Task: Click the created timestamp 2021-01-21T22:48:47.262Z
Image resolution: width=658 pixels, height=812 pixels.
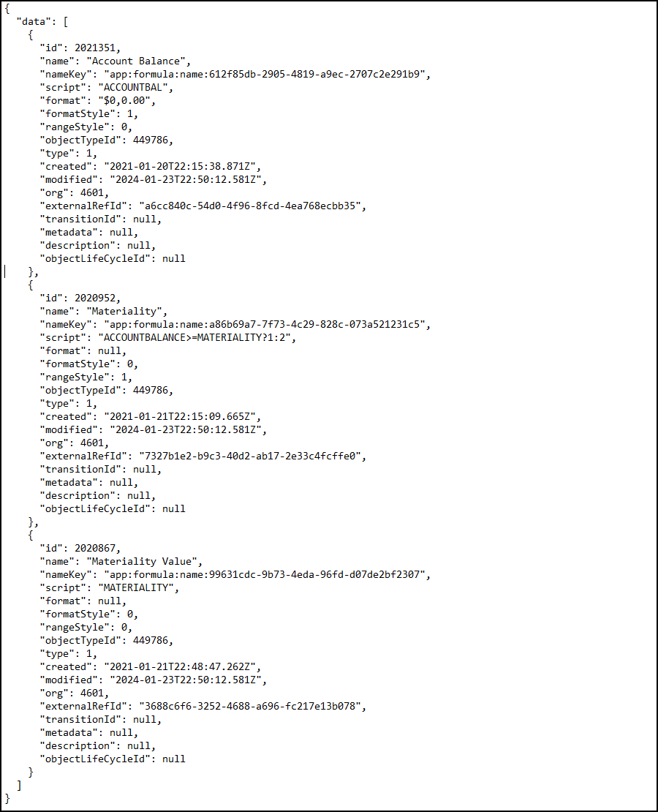Action: pyautogui.click(x=180, y=666)
